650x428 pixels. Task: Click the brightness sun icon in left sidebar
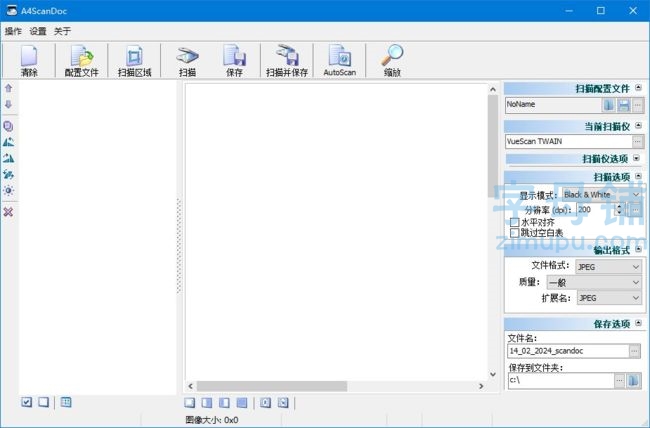pos(8,190)
